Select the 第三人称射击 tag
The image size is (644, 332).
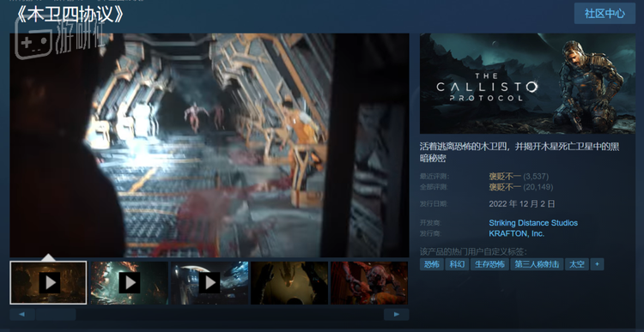pyautogui.click(x=537, y=264)
